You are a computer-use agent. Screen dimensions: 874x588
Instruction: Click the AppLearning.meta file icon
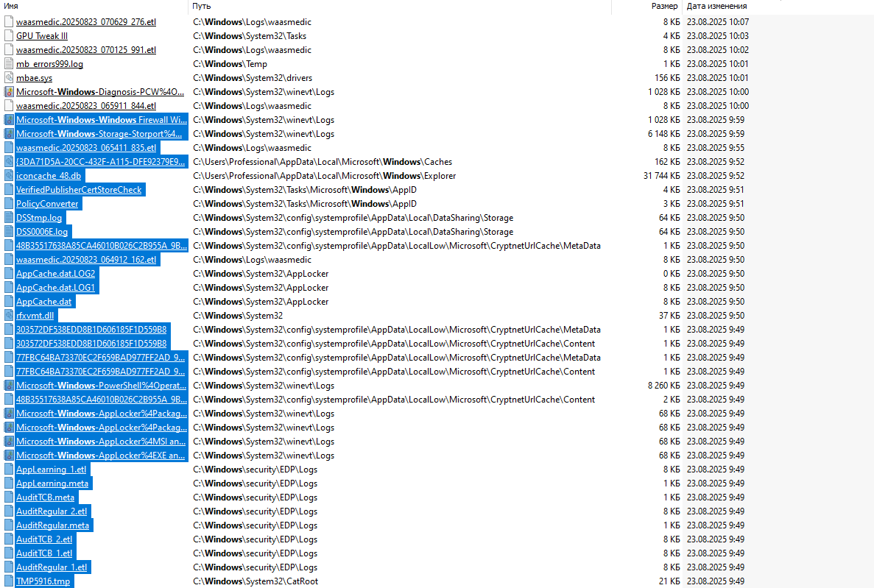[8, 483]
